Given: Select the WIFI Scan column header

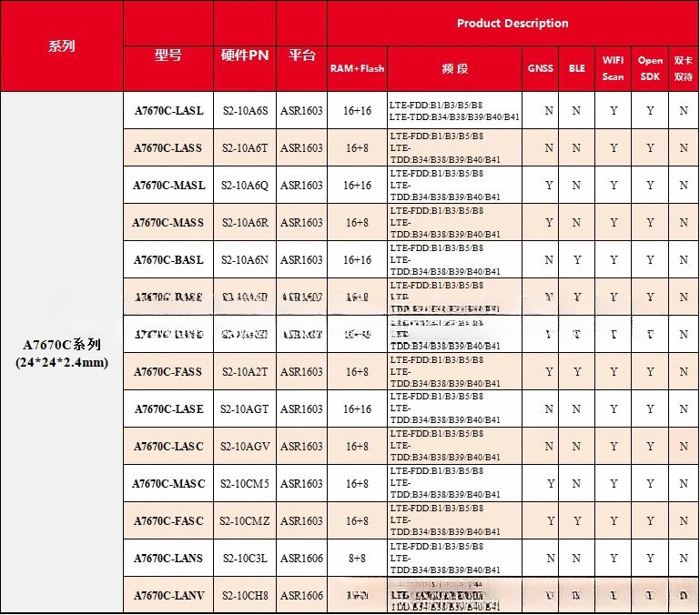Looking at the screenshot, I should 613,69.
